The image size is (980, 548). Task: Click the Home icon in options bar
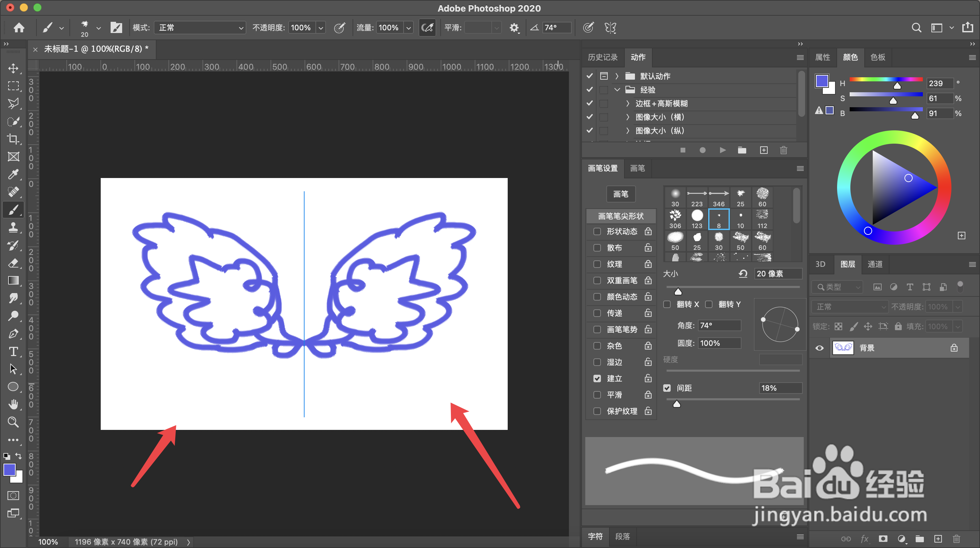click(x=19, y=27)
